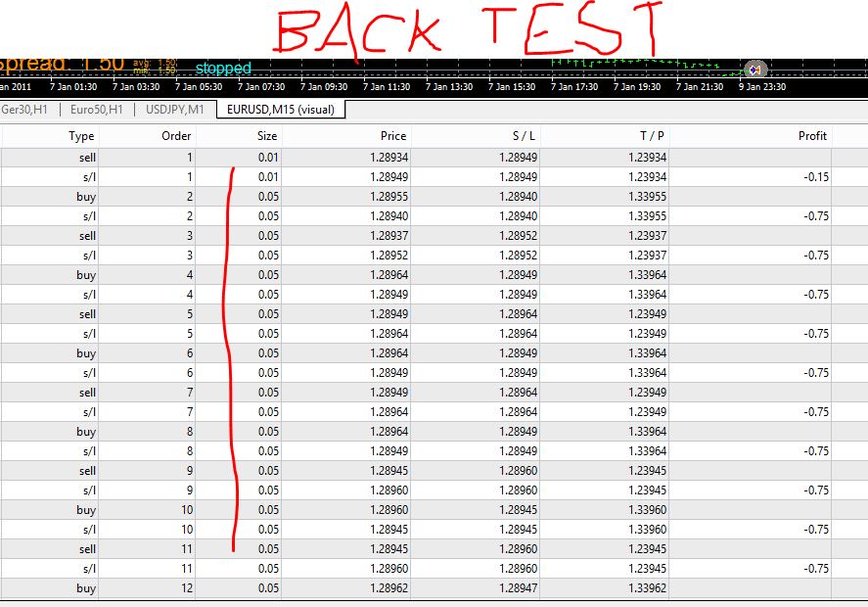Select the USDJPY,M1 chart tab
868x607 pixels.
tap(175, 110)
